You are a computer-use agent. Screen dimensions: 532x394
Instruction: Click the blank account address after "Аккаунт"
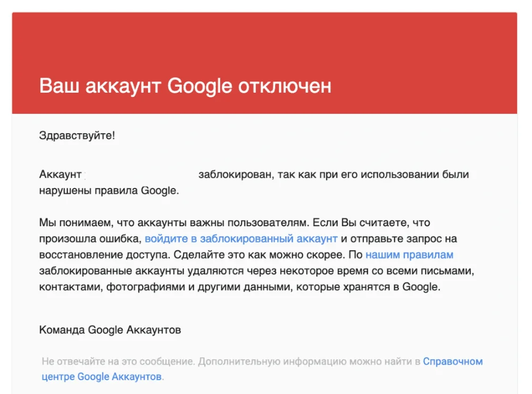140,175
